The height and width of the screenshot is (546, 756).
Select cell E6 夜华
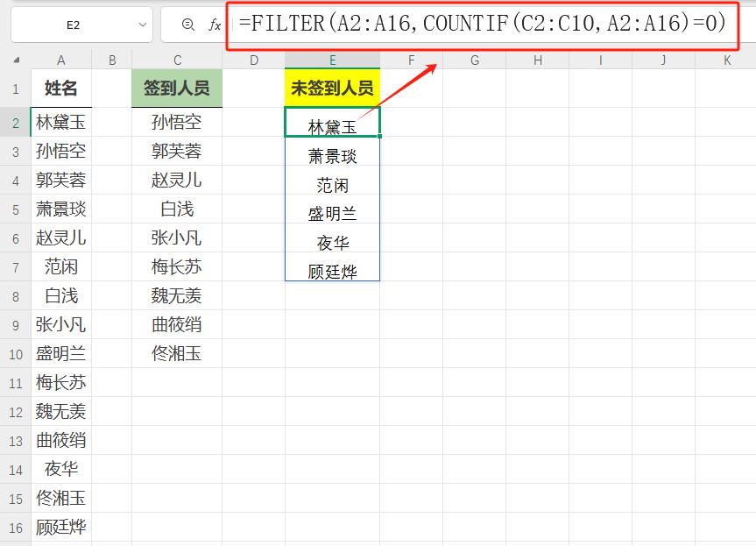pyautogui.click(x=332, y=238)
